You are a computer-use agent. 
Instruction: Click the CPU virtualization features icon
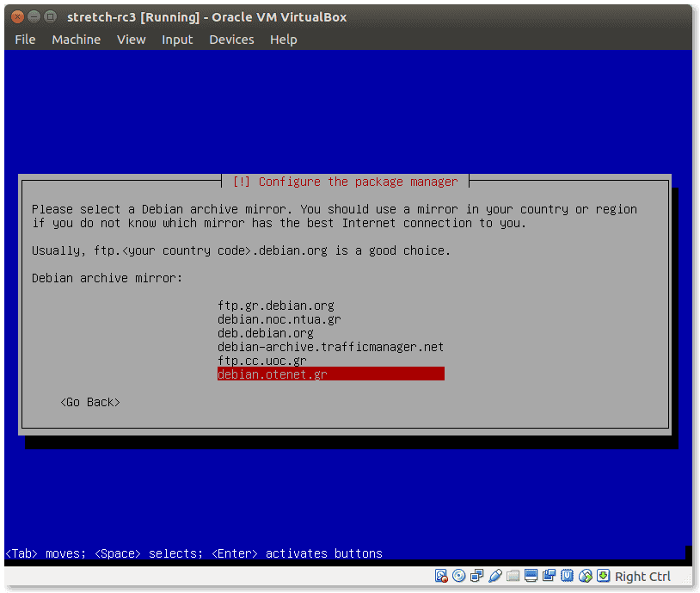567,576
